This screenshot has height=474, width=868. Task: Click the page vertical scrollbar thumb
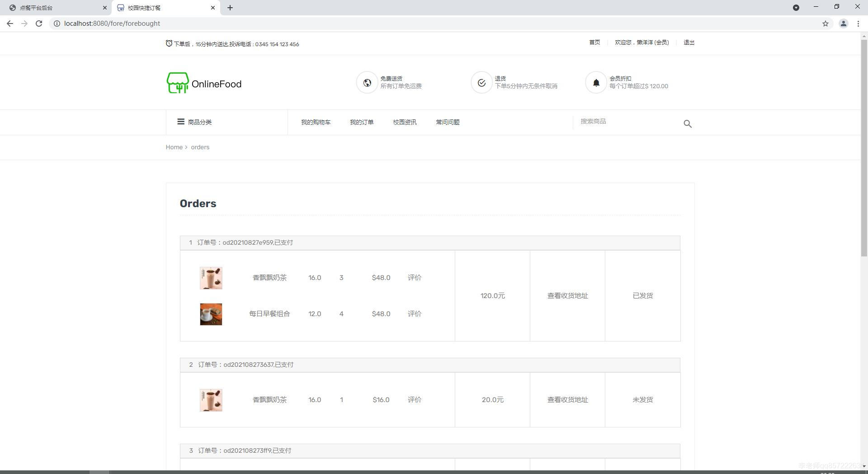(x=864, y=148)
